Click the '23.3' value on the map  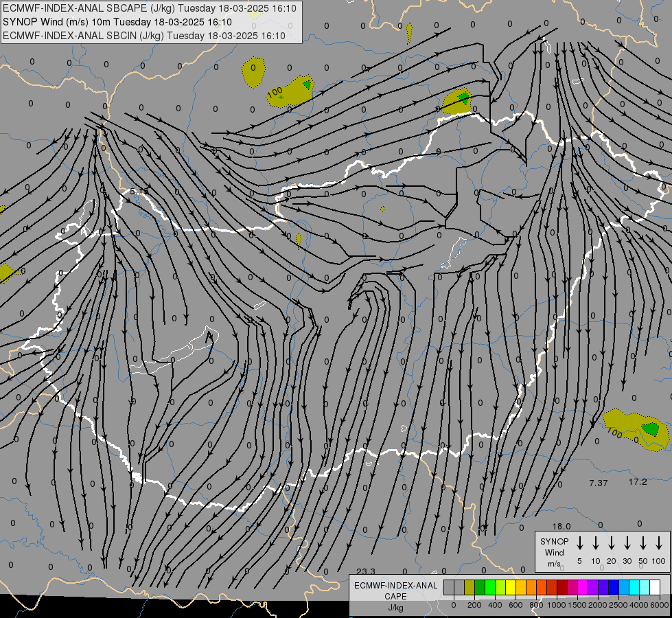point(366,571)
